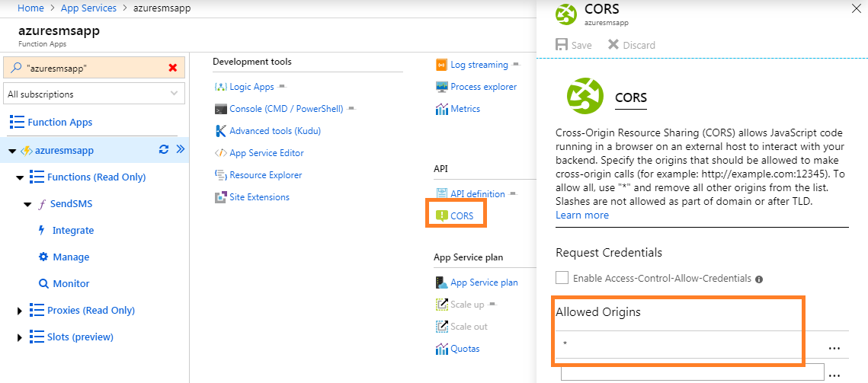Select the SendSMS function

(x=71, y=203)
